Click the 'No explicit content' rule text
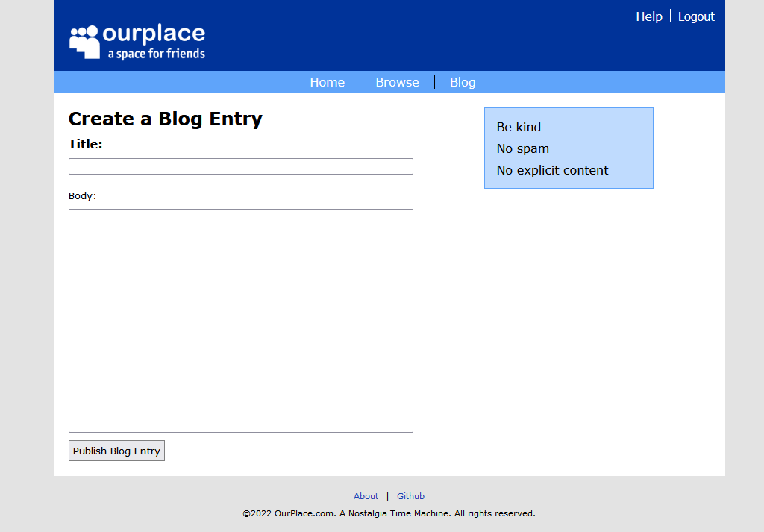Viewport: 764px width, 532px height. (552, 170)
